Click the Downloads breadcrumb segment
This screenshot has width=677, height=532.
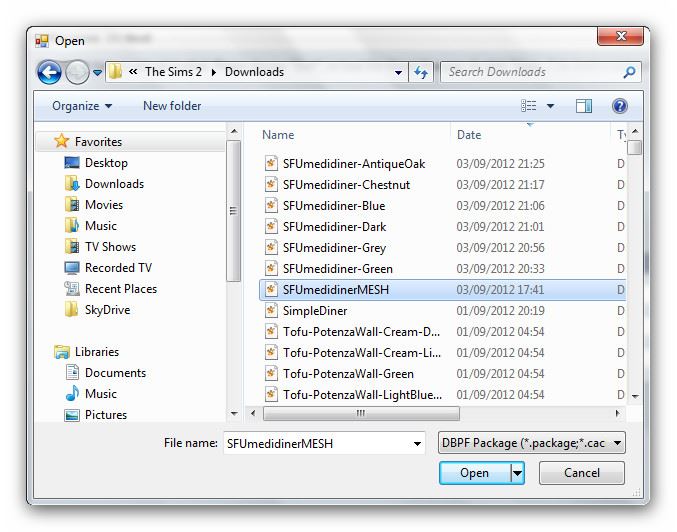click(254, 72)
